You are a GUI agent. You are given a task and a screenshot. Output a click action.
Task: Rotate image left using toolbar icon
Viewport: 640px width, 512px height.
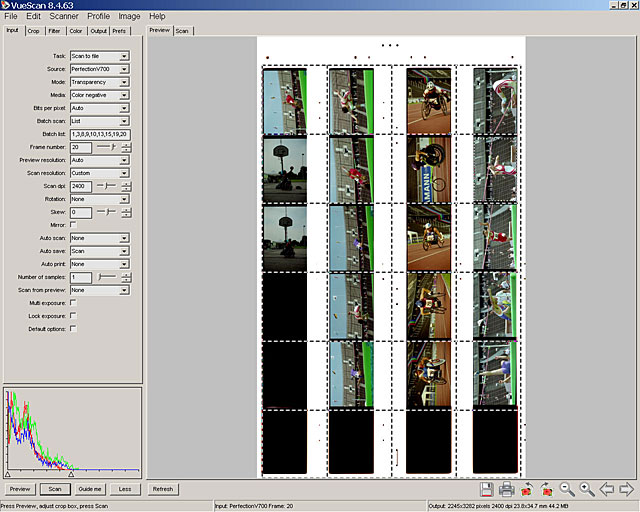click(x=527, y=489)
